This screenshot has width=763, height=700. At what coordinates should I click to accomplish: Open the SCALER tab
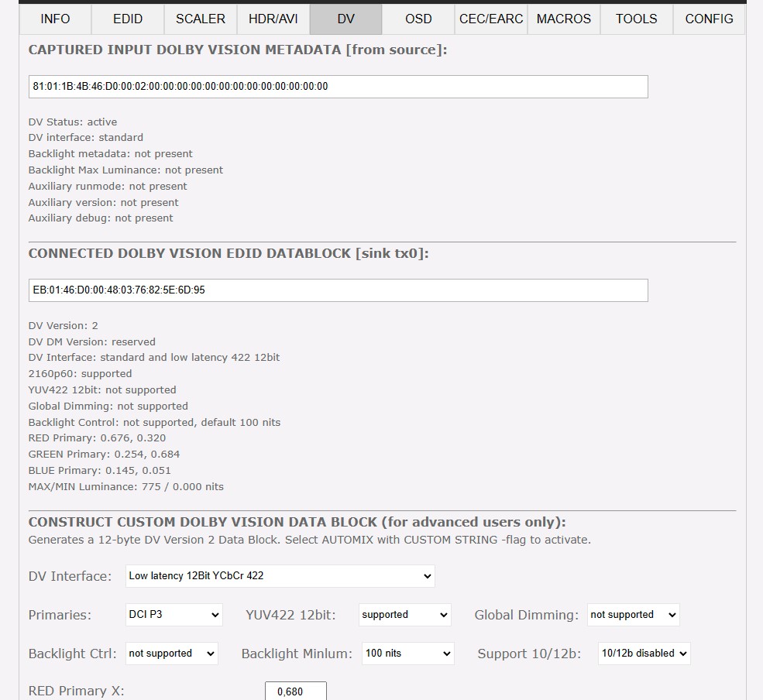point(201,19)
